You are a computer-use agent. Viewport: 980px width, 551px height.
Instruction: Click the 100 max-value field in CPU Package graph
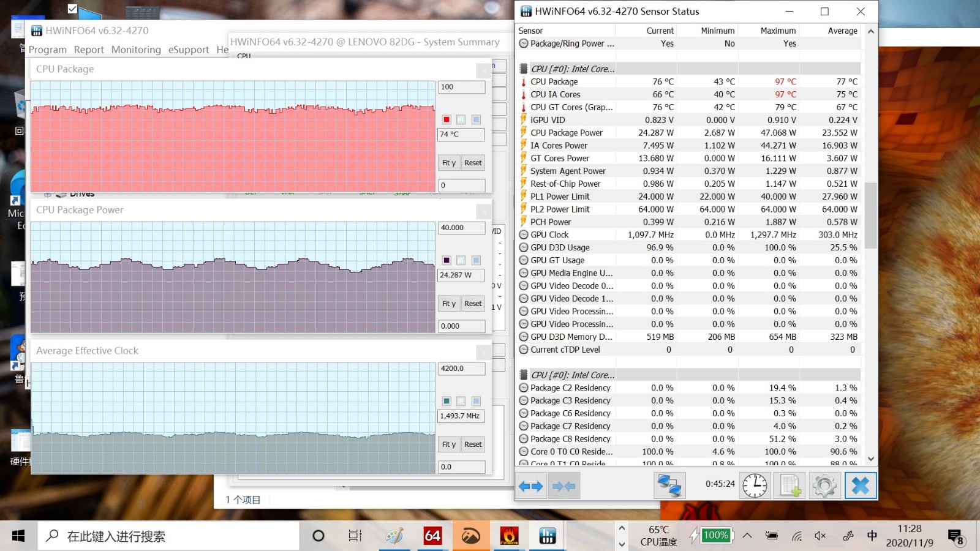click(462, 87)
